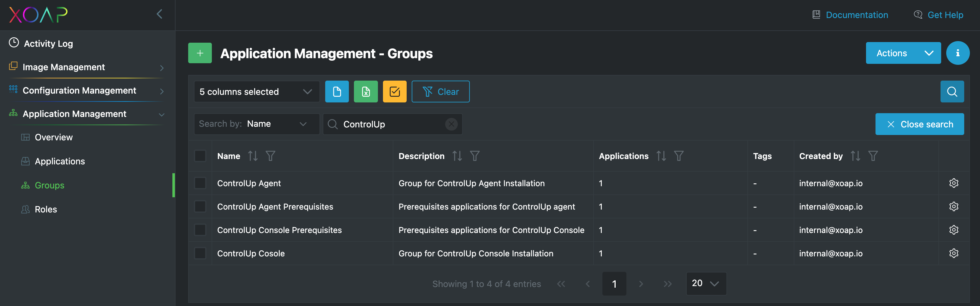Filter the Name column
The height and width of the screenshot is (306, 980).
[x=270, y=156]
